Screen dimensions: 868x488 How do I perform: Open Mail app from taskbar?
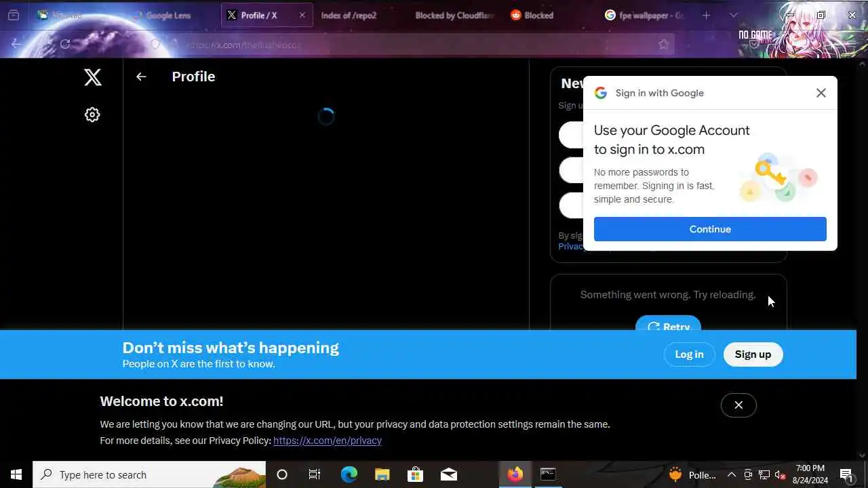pos(448,474)
